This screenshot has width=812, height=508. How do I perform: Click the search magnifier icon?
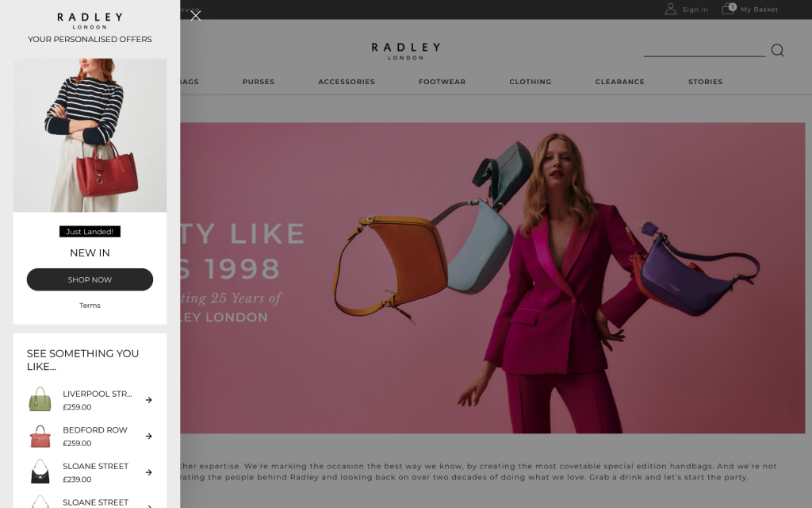click(777, 50)
